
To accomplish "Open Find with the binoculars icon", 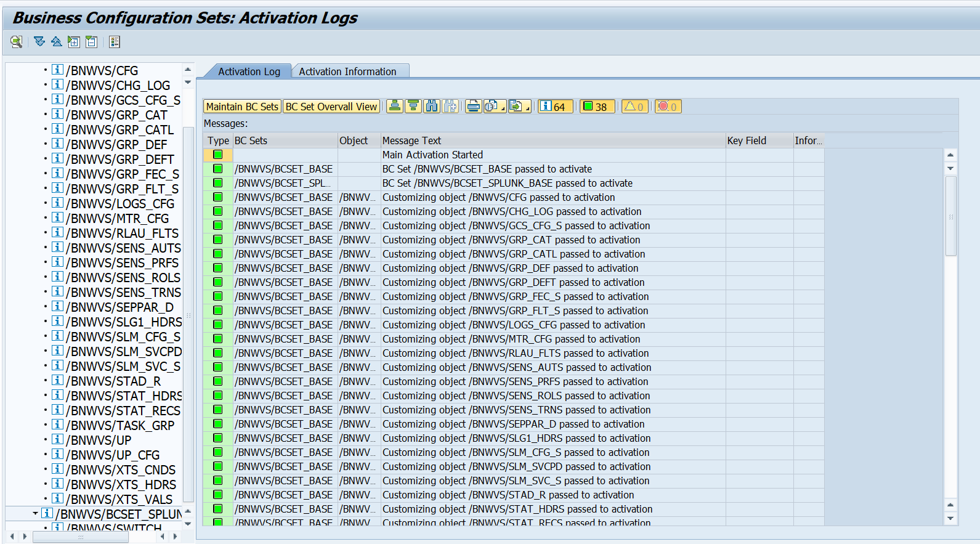I will (x=432, y=107).
